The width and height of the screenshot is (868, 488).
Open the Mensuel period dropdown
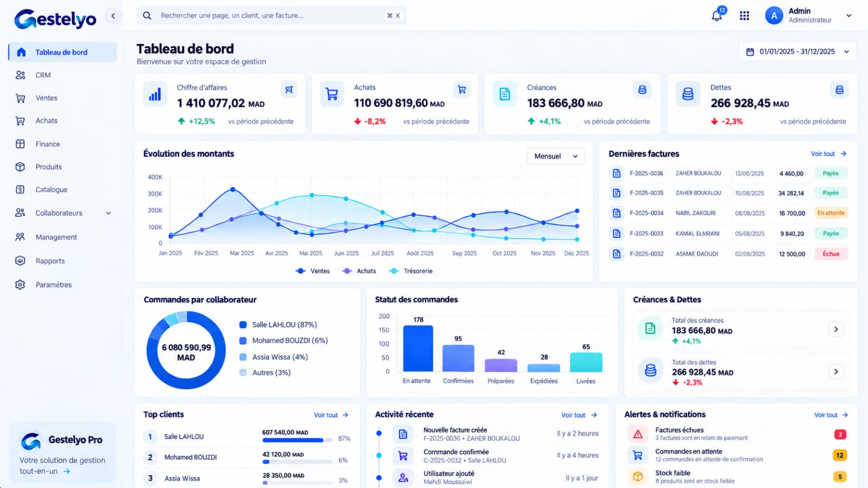tap(556, 156)
